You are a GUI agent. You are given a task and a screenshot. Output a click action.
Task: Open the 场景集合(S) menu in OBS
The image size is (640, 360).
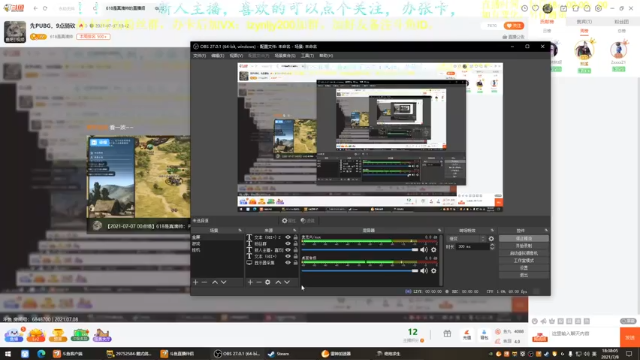point(285,56)
